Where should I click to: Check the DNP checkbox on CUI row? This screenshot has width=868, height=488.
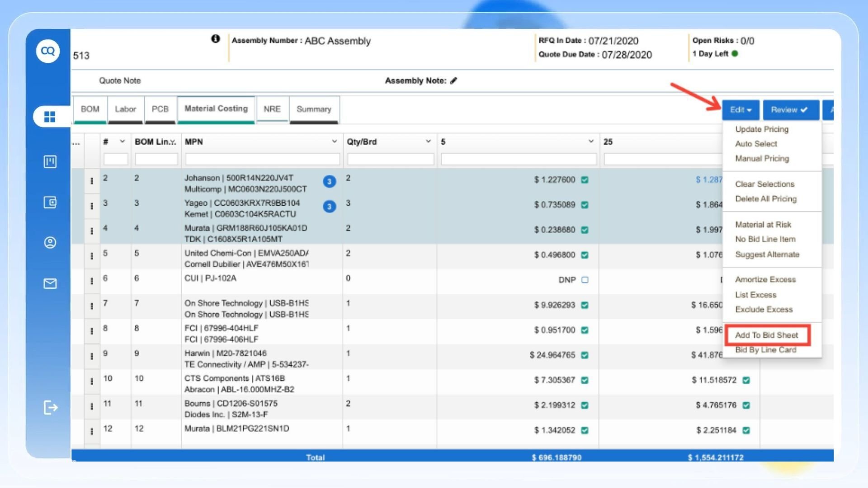pyautogui.click(x=585, y=280)
